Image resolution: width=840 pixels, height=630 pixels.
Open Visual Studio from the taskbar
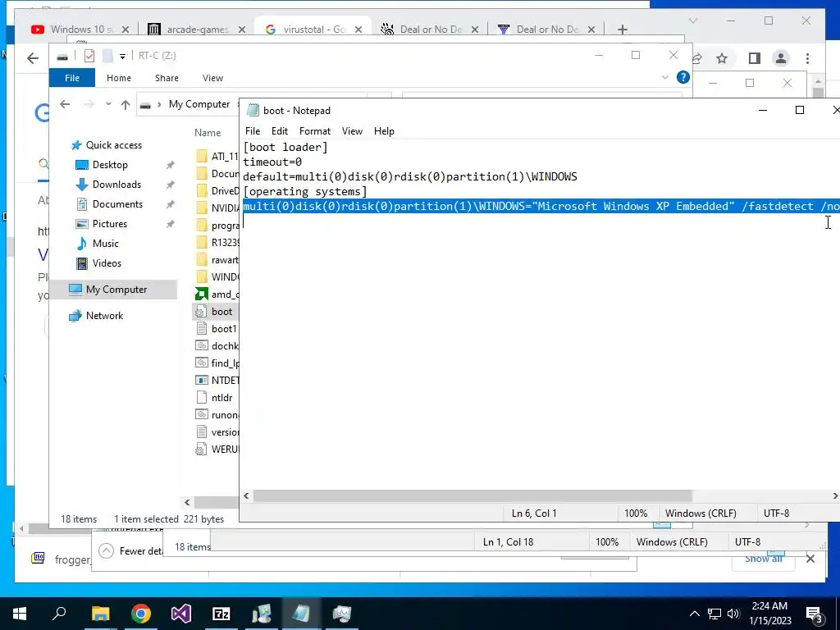180,614
